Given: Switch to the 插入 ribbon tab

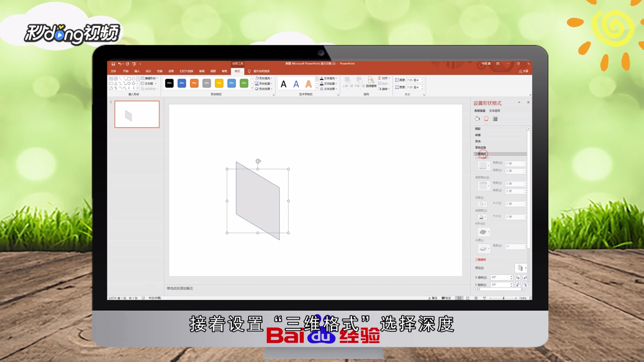Looking at the screenshot, I should tap(137, 71).
